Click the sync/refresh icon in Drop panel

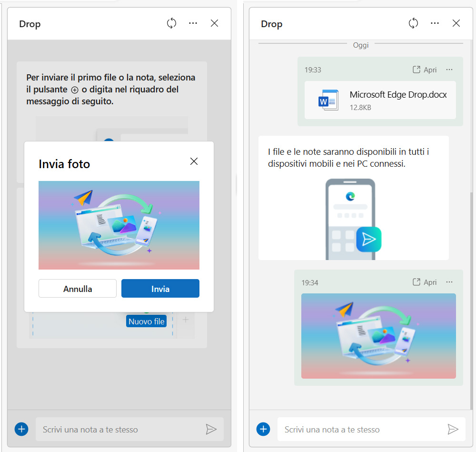pos(171,23)
